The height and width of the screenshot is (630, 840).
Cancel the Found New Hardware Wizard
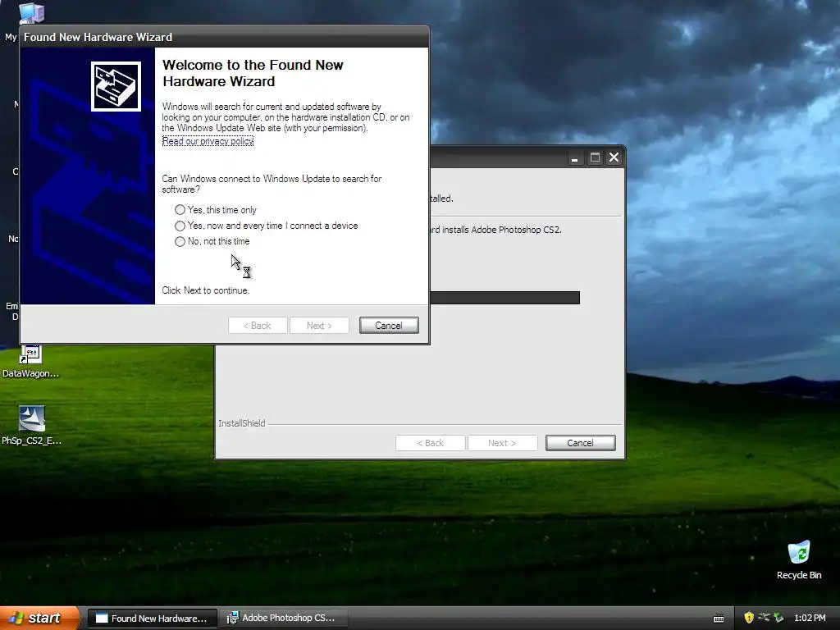(389, 325)
